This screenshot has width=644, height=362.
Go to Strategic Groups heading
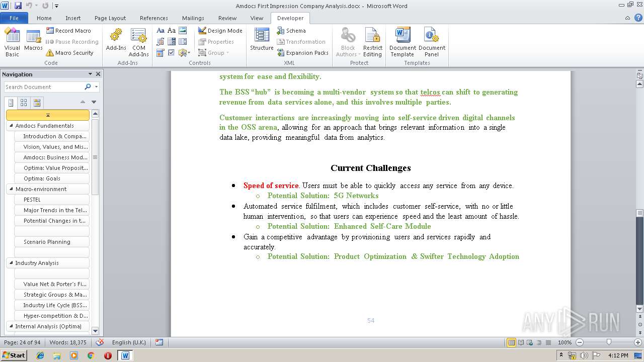pyautogui.click(x=52, y=295)
